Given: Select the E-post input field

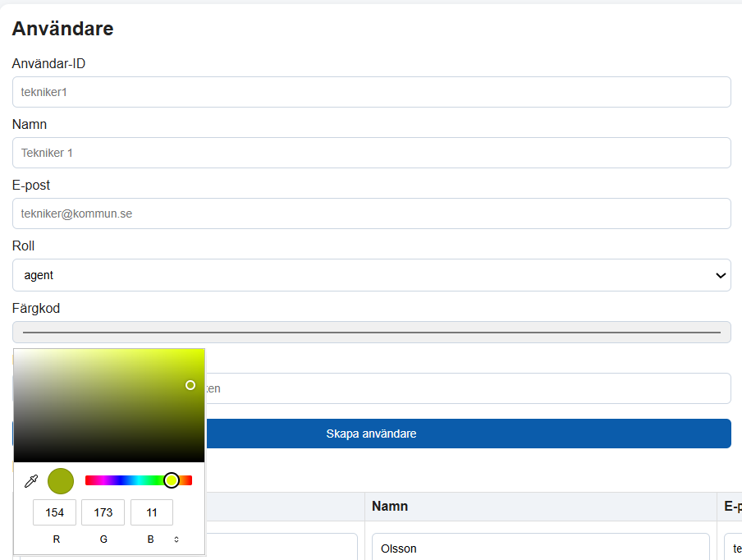Looking at the screenshot, I should pyautogui.click(x=371, y=213).
